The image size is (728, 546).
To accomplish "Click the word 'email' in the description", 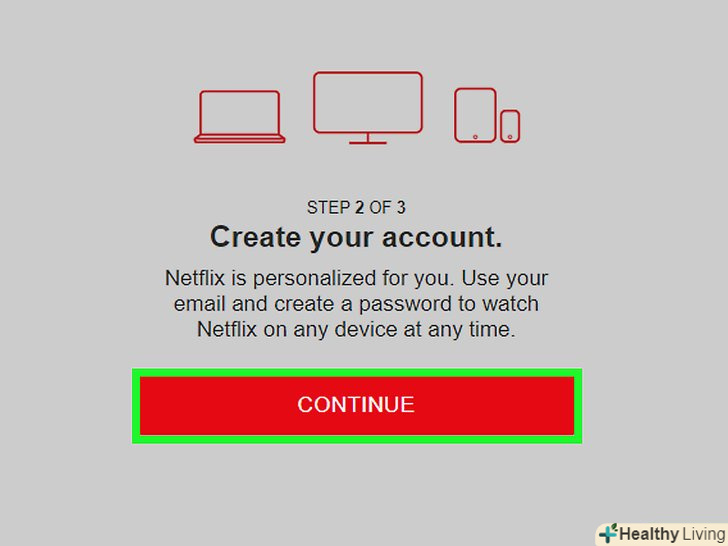I will point(200,304).
